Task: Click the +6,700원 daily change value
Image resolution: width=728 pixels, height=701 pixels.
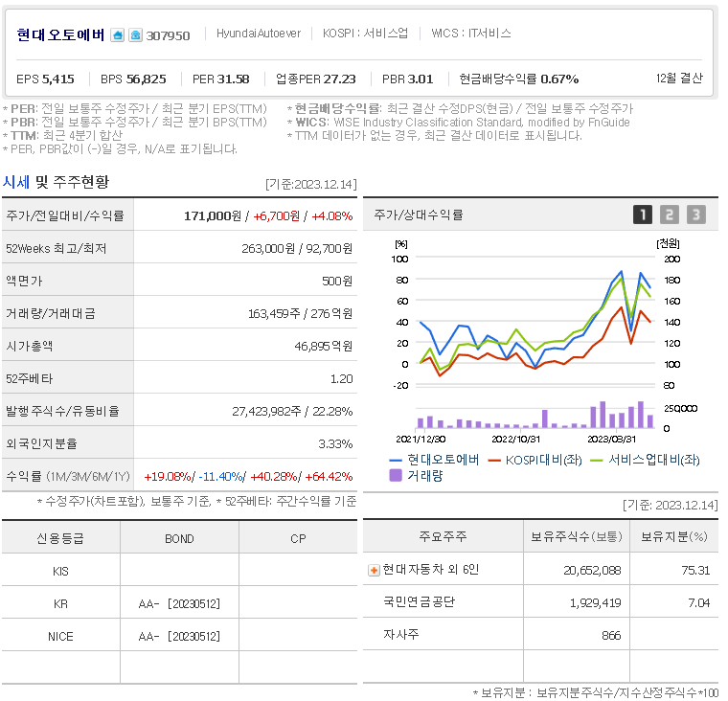Action: (276, 215)
